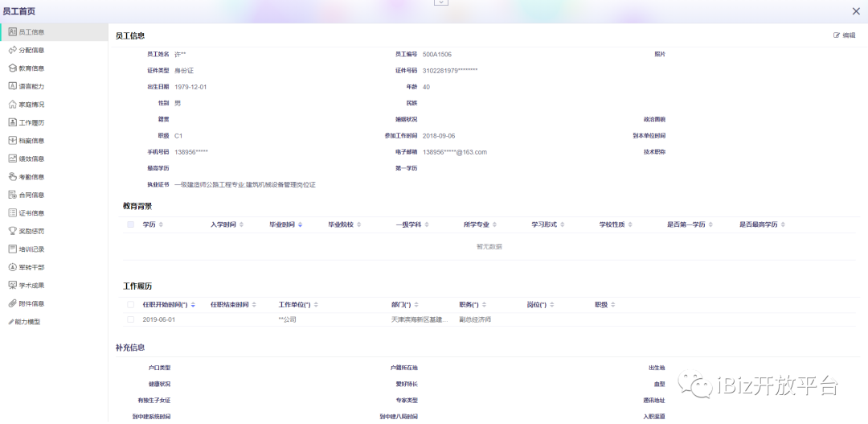Open 附件信息 paperclip icon
This screenshot has height=424, width=868.
13,303
